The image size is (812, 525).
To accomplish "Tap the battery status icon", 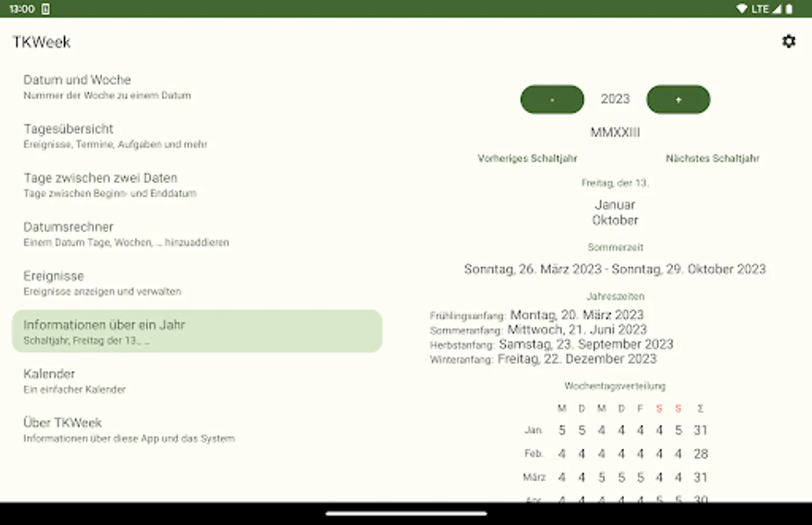I will pos(789,9).
